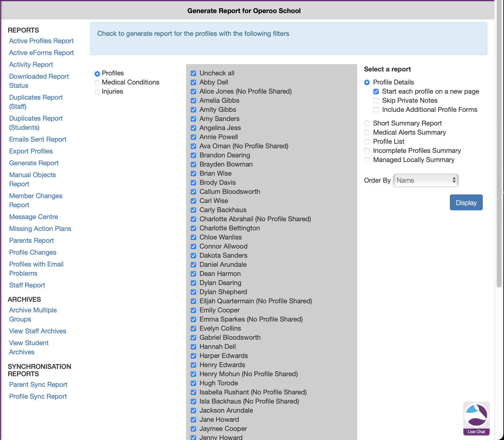Open View Staff Archives link
This screenshot has width=504, height=440.
point(37,331)
